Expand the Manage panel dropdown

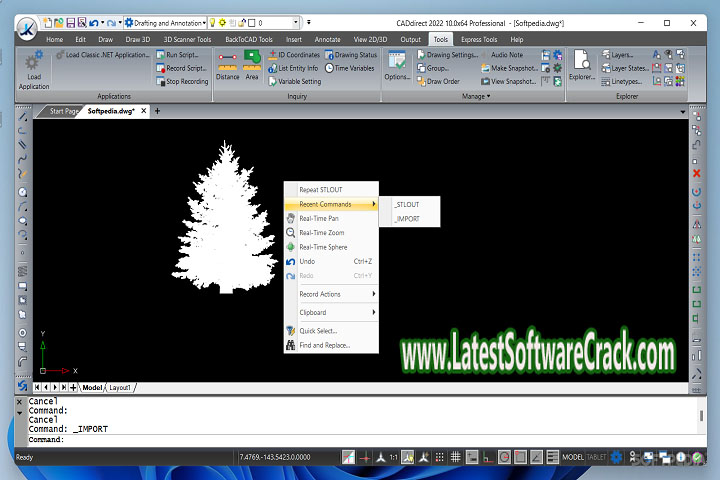pos(473,97)
